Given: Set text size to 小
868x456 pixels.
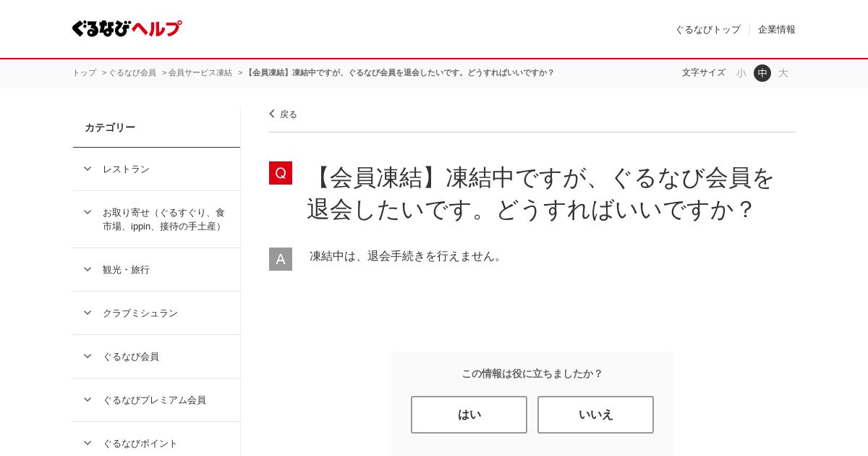Looking at the screenshot, I should pos(741,73).
